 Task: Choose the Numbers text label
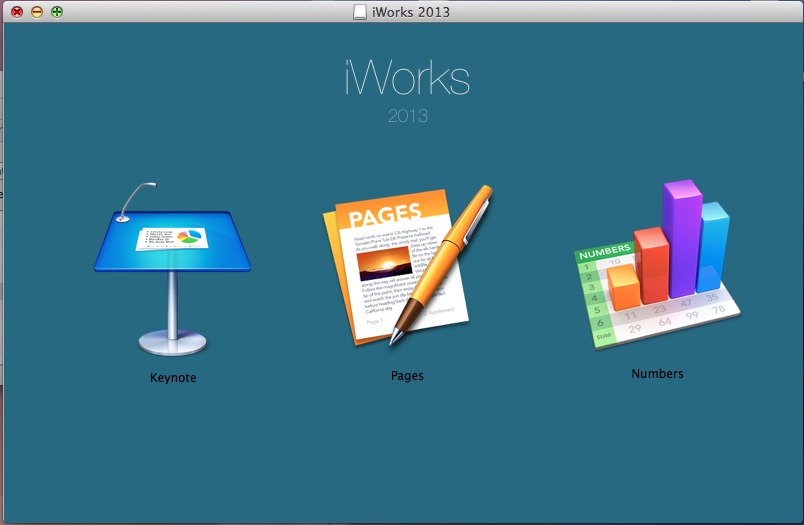coord(657,374)
